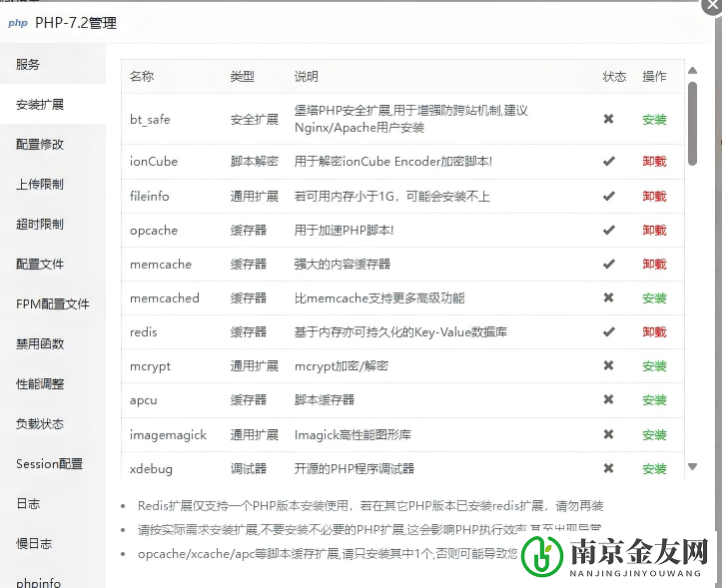Click the 操作 column header
The width and height of the screenshot is (722, 588).
click(654, 77)
